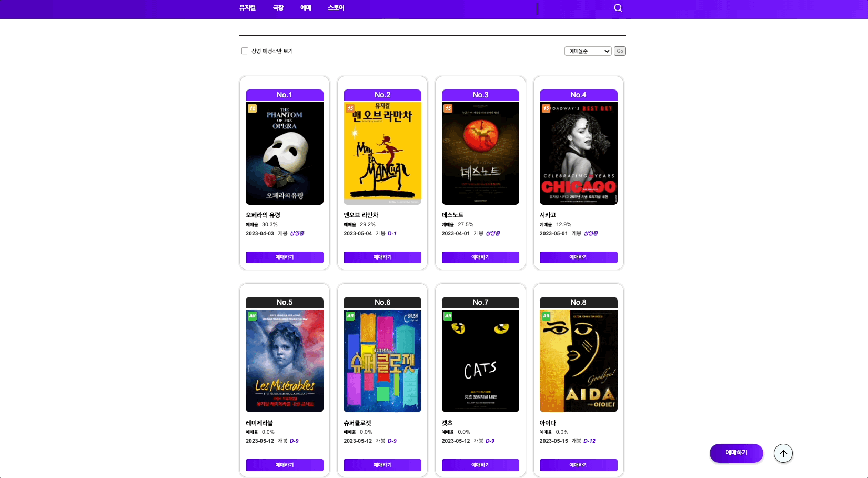Open the 뮤지컬 menu
The width and height of the screenshot is (868, 478).
(247, 8)
